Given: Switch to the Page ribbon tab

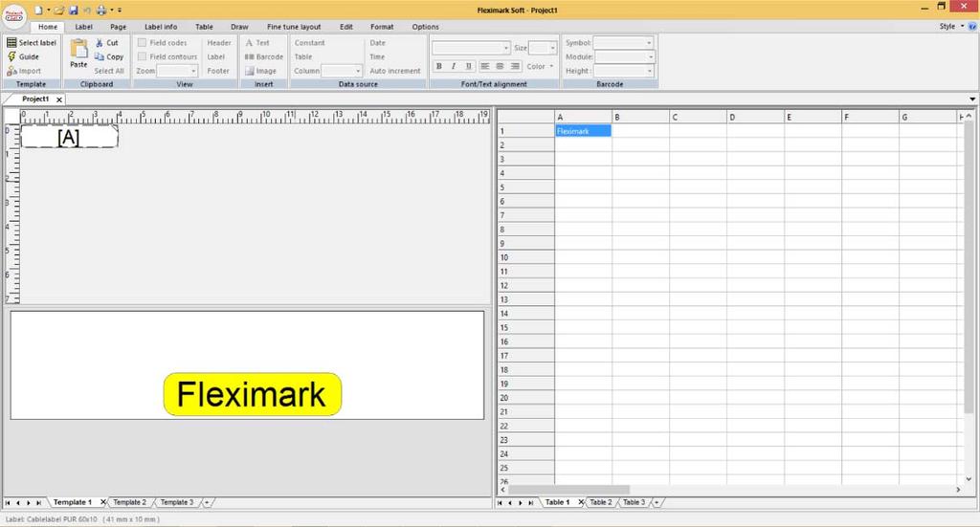Looking at the screenshot, I should tap(118, 27).
